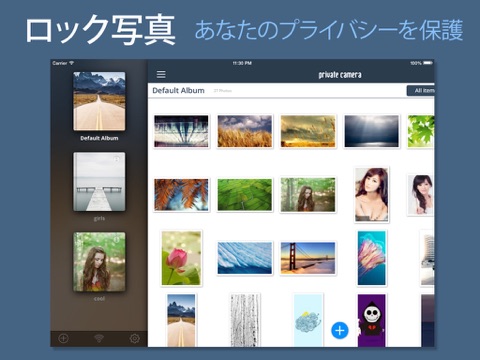Click the private camera title

point(340,75)
